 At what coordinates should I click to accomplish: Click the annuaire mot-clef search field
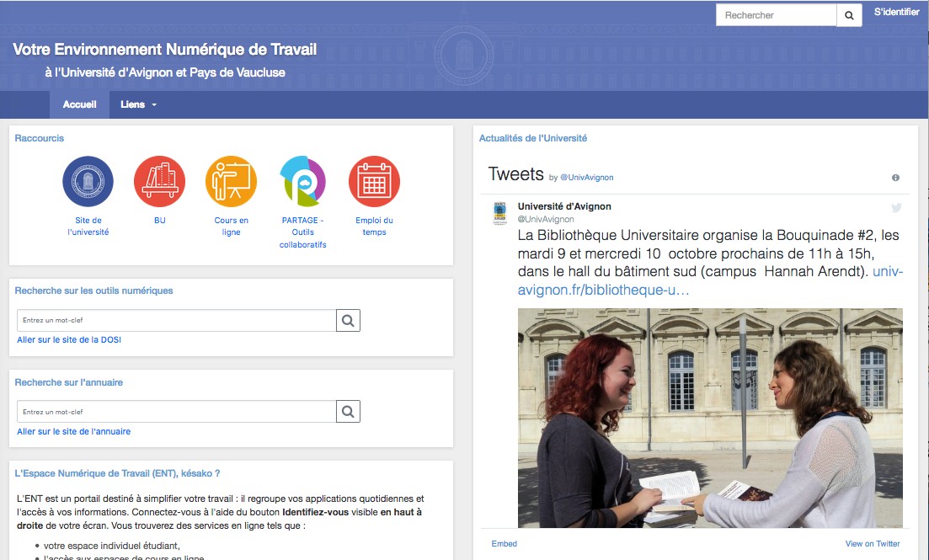[177, 412]
